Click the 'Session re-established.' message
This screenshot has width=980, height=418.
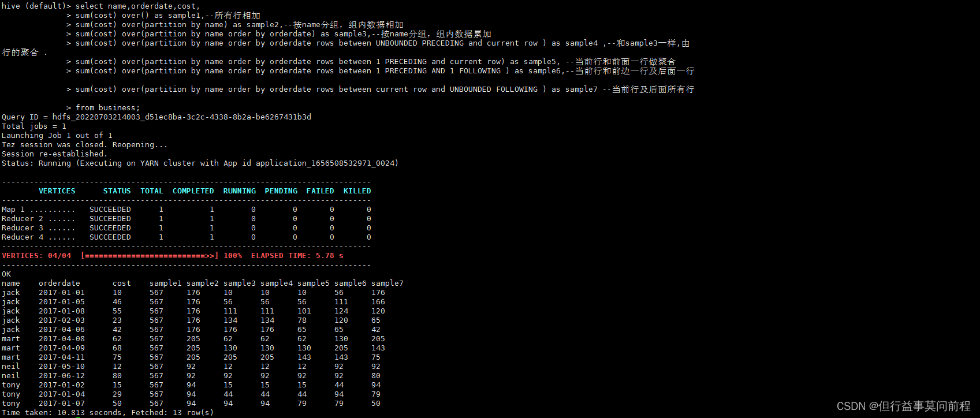[x=55, y=154]
